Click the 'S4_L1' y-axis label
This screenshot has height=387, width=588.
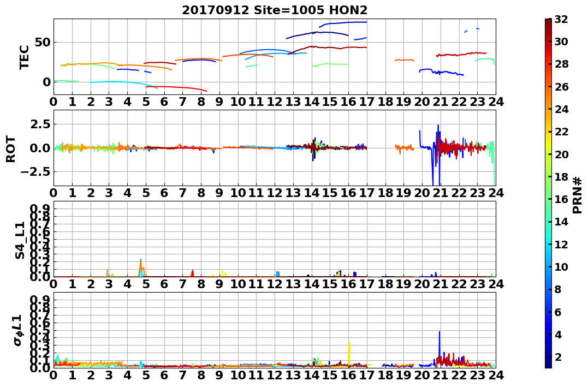point(20,240)
